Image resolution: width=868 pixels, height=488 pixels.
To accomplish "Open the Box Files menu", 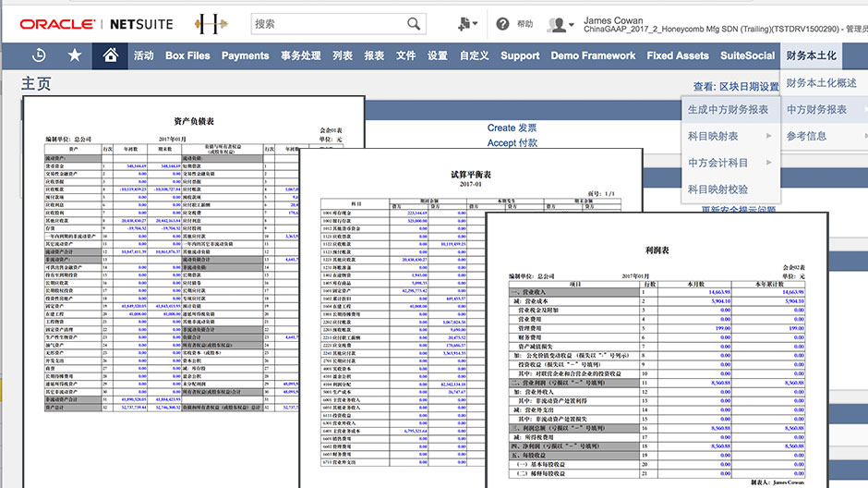I will (x=187, y=55).
